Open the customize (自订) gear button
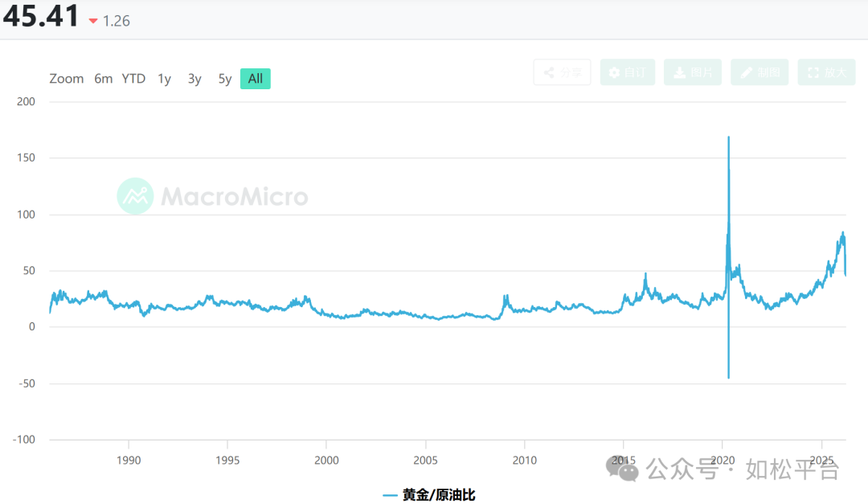Viewport: 868px width, 504px height. pyautogui.click(x=627, y=72)
